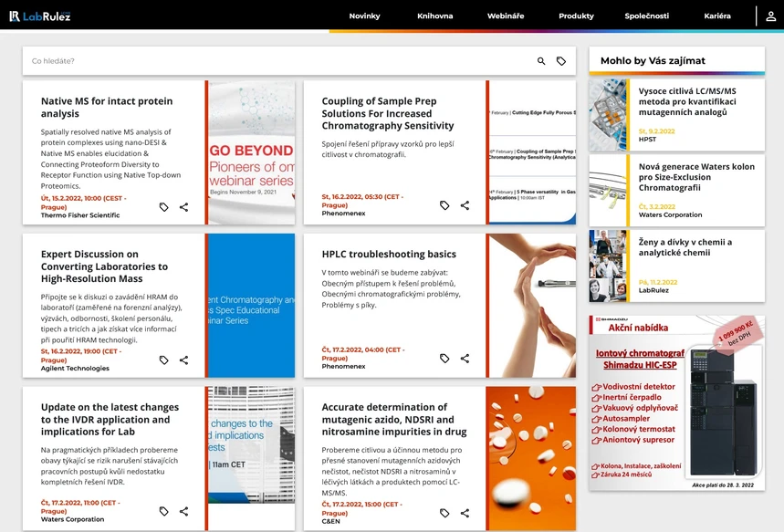Click the orange pills thumbnail
The height and width of the screenshot is (532, 784).
pos(530,458)
